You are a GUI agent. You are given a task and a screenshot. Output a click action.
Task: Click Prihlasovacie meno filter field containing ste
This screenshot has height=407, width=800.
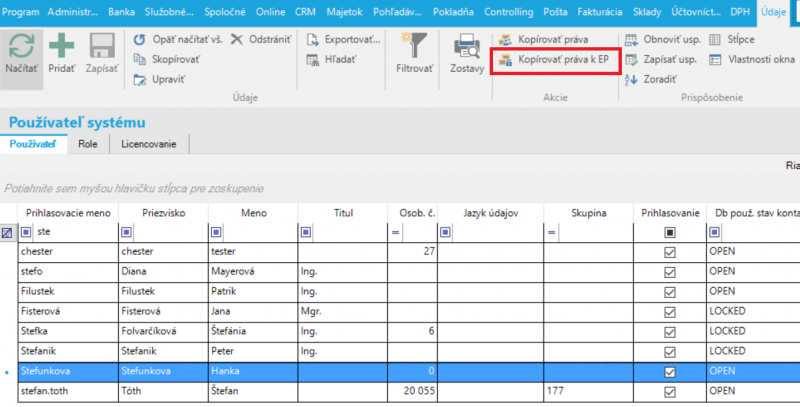pyautogui.click(x=75, y=233)
